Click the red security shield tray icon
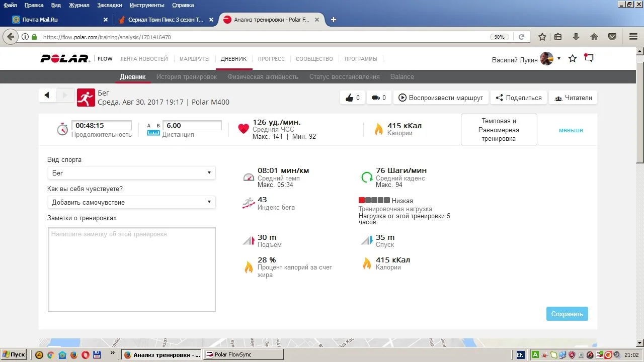Image resolution: width=644 pixels, height=362 pixels. 572,354
